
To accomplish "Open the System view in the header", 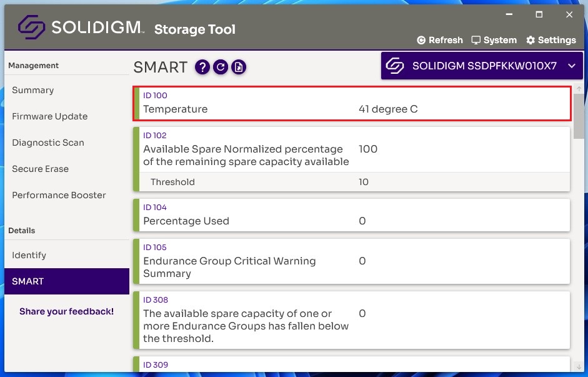I will point(494,40).
